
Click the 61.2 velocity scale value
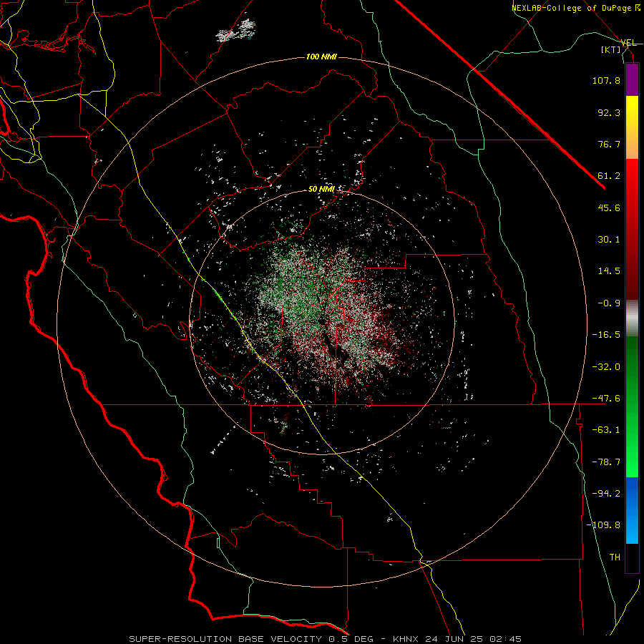pyautogui.click(x=609, y=176)
